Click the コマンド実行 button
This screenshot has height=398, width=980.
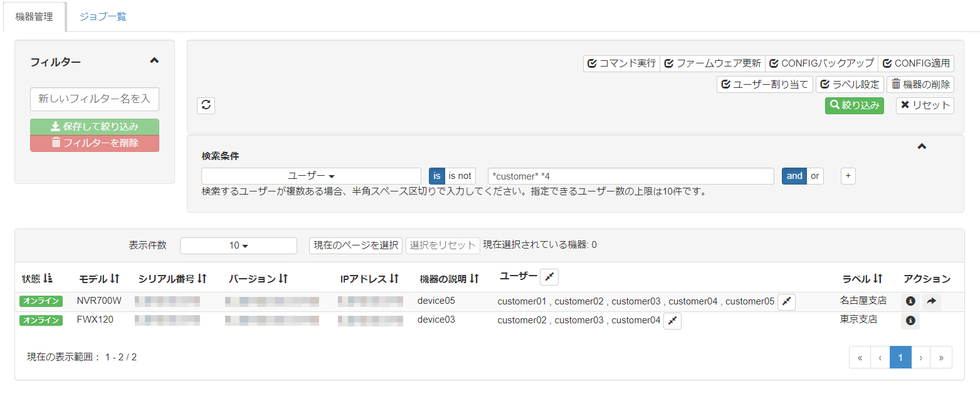(621, 63)
